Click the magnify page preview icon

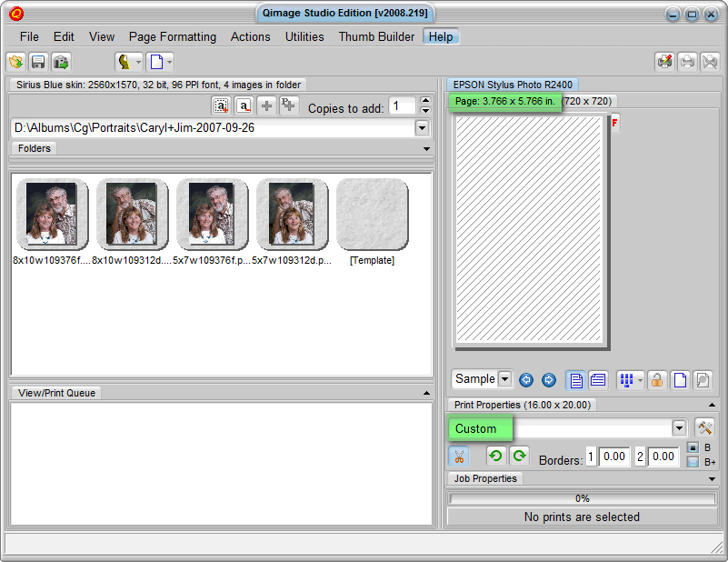(703, 380)
